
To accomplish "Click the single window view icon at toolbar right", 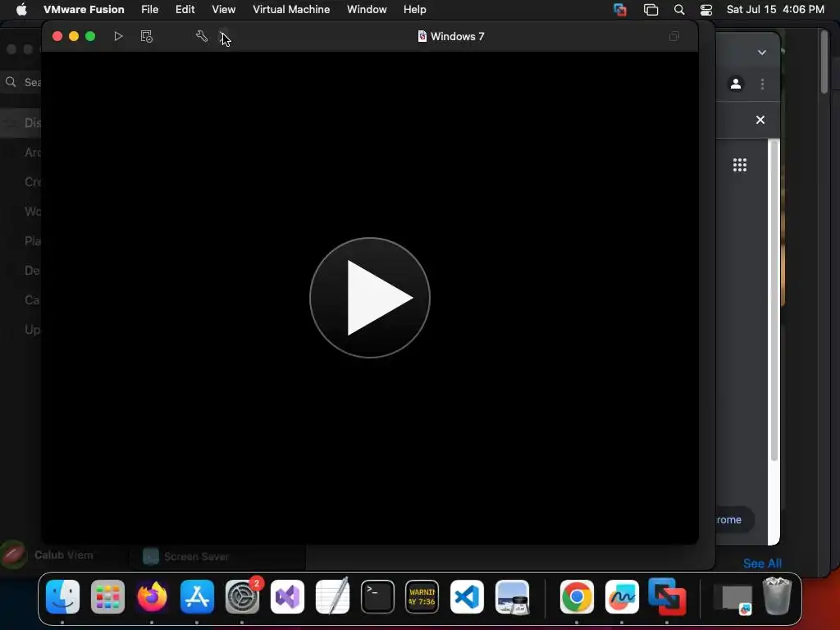I will pos(674,36).
